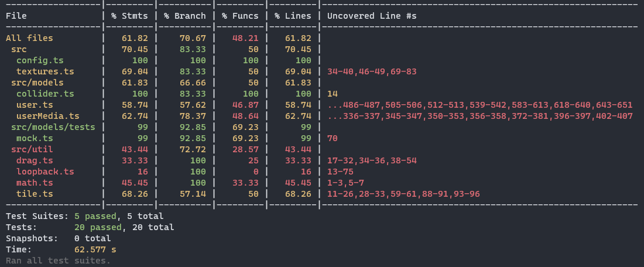644x267 pixels.
Task: Select the 'src/models' directory label
Action: (37, 83)
